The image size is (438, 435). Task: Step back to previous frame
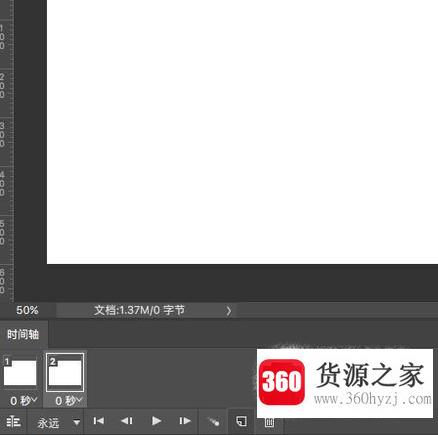[x=127, y=421]
